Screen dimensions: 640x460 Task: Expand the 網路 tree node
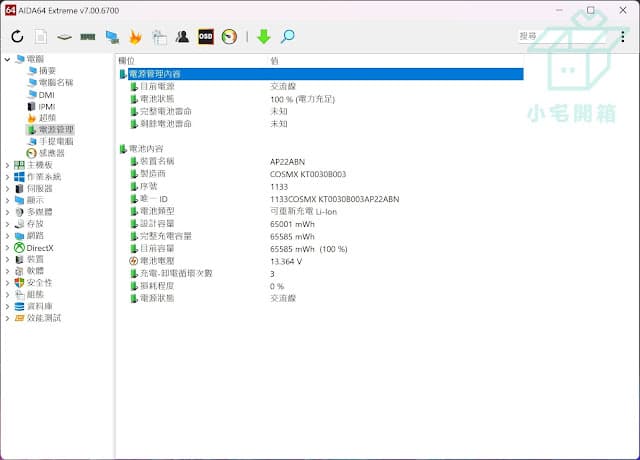(7, 236)
